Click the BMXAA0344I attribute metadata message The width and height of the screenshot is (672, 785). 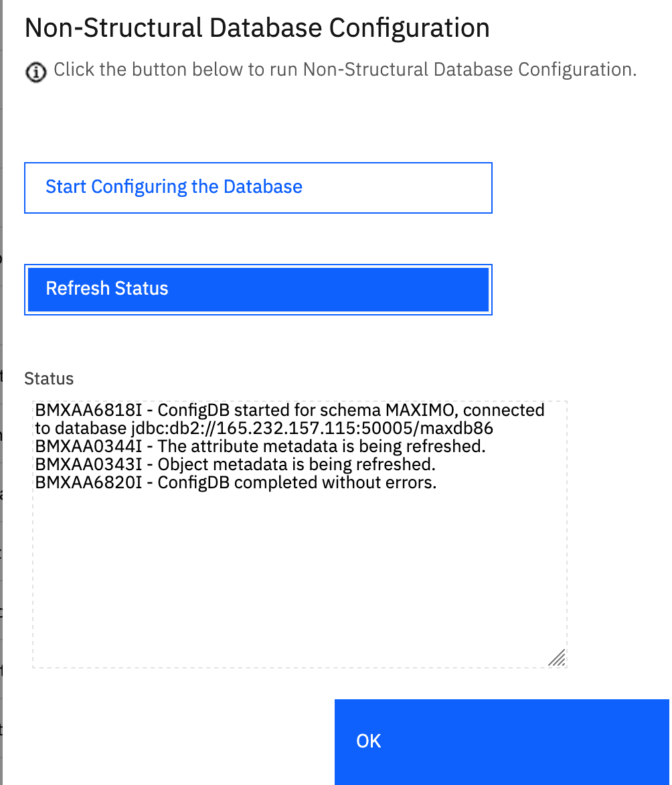tap(260, 446)
